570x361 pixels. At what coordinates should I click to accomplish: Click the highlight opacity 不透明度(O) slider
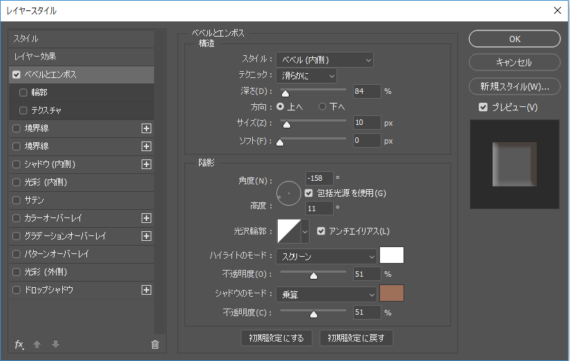313,276
